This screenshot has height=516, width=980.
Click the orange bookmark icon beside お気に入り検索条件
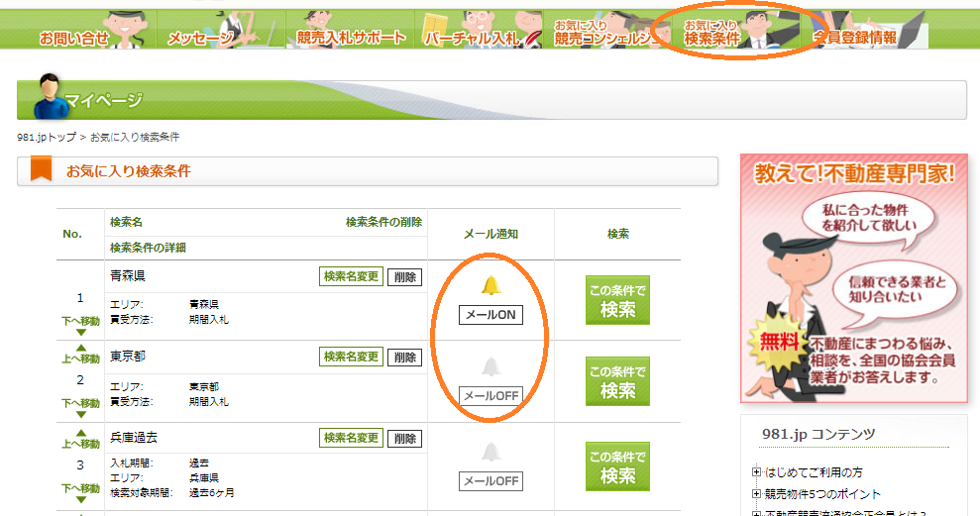(42, 169)
